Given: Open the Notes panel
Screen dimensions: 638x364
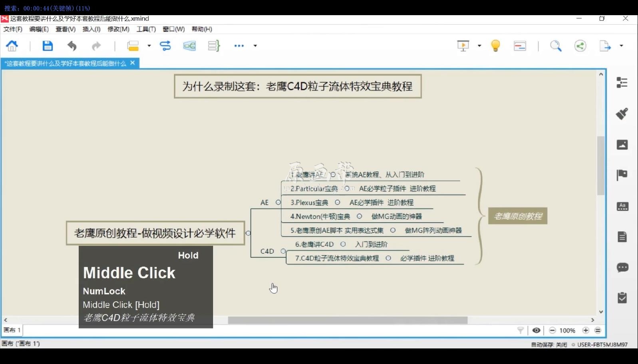Looking at the screenshot, I should [622, 237].
